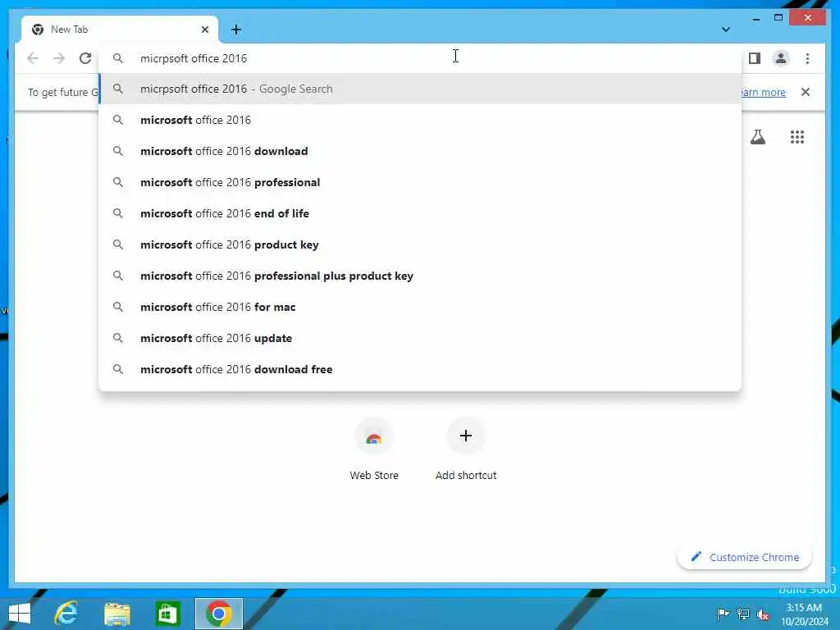
Task: Click inside the address bar text
Action: pyautogui.click(x=194, y=58)
